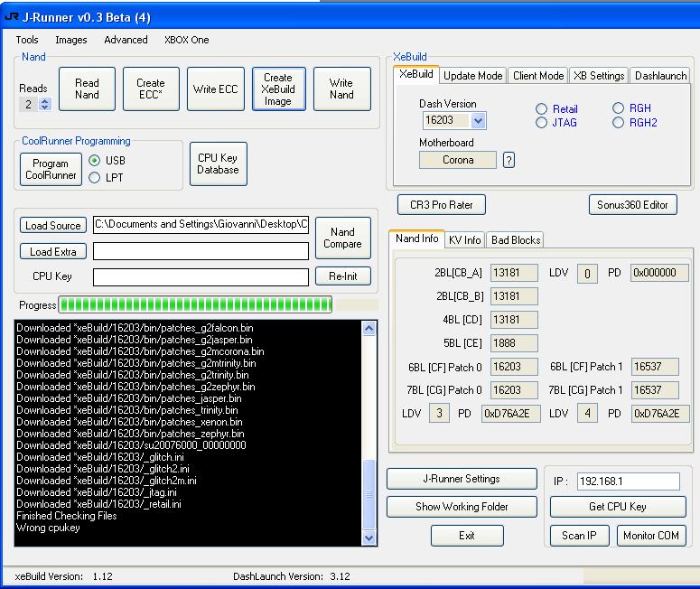
Task: Choose the JTAG image type
Action: point(541,122)
